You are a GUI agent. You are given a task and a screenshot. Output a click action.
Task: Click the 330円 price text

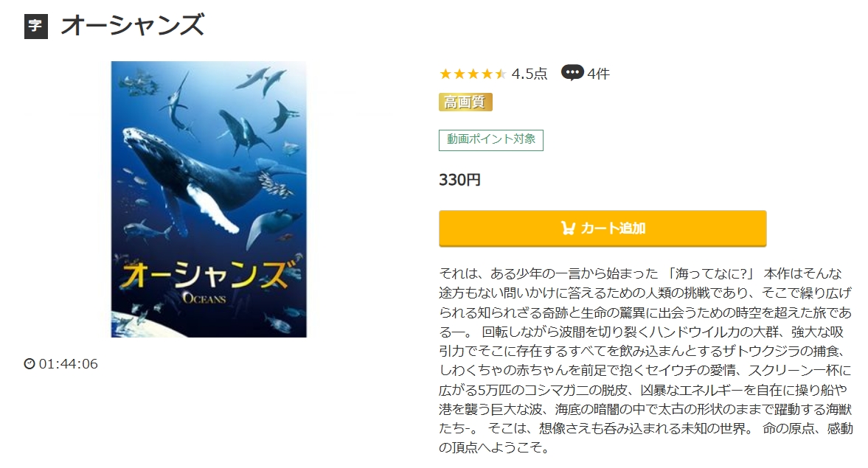point(459,180)
